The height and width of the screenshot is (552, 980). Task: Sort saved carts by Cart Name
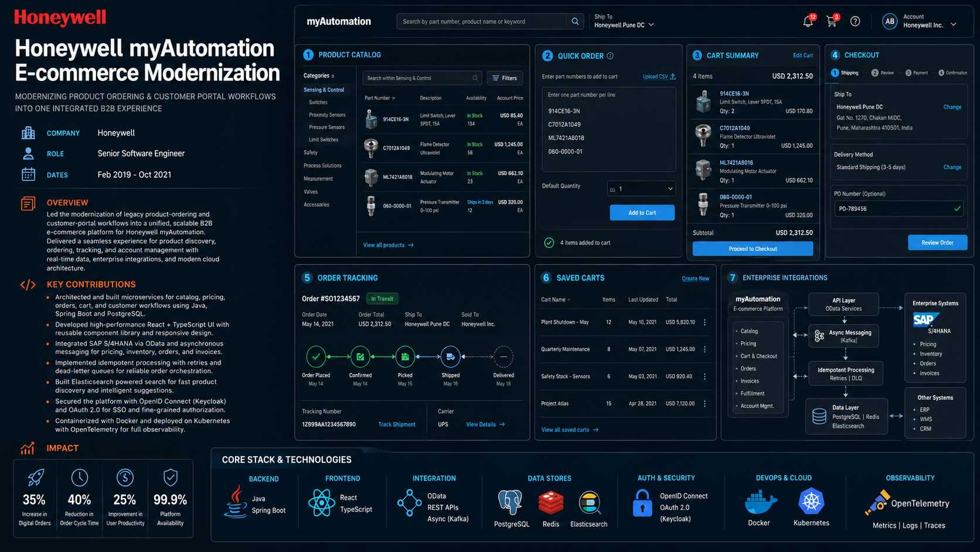(x=555, y=300)
